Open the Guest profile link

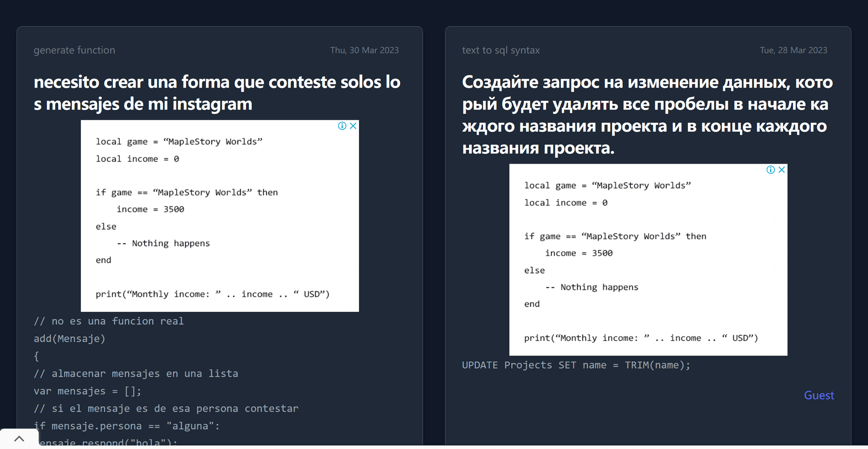819,395
